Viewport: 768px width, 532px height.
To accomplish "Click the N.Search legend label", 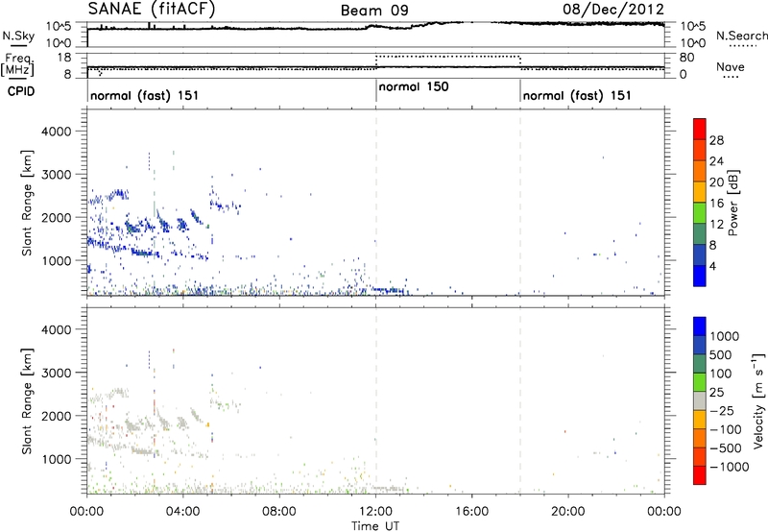I will coord(741,36).
